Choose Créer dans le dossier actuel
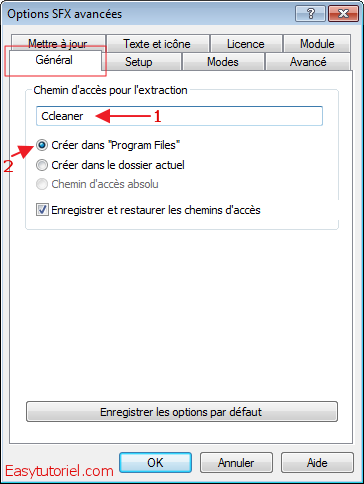This screenshot has height=484, width=364. click(110, 165)
